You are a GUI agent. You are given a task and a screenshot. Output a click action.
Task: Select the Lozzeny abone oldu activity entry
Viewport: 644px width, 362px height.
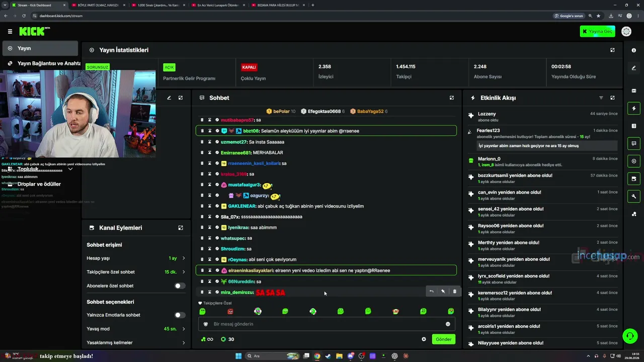[542, 117]
